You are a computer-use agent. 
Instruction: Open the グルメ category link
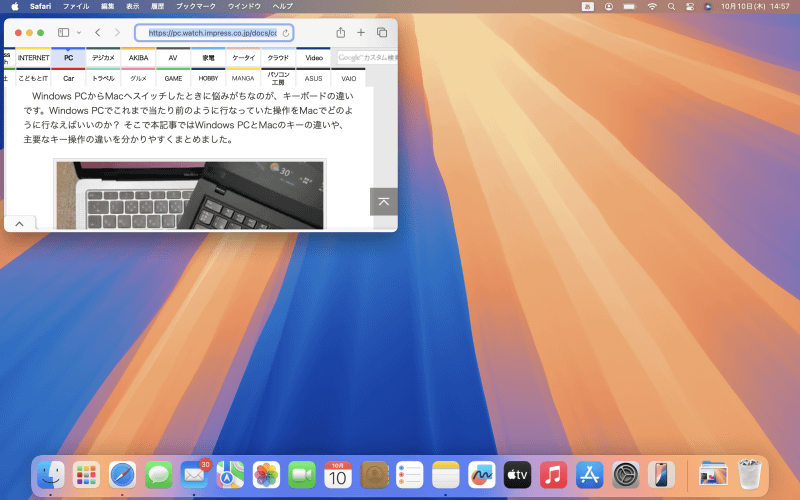pos(138,78)
